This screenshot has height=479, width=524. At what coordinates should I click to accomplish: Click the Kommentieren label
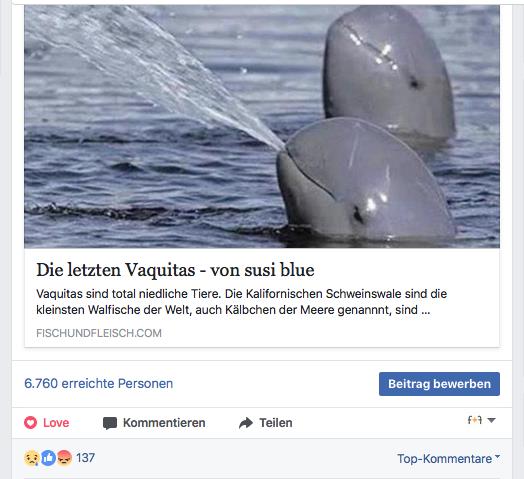point(164,423)
